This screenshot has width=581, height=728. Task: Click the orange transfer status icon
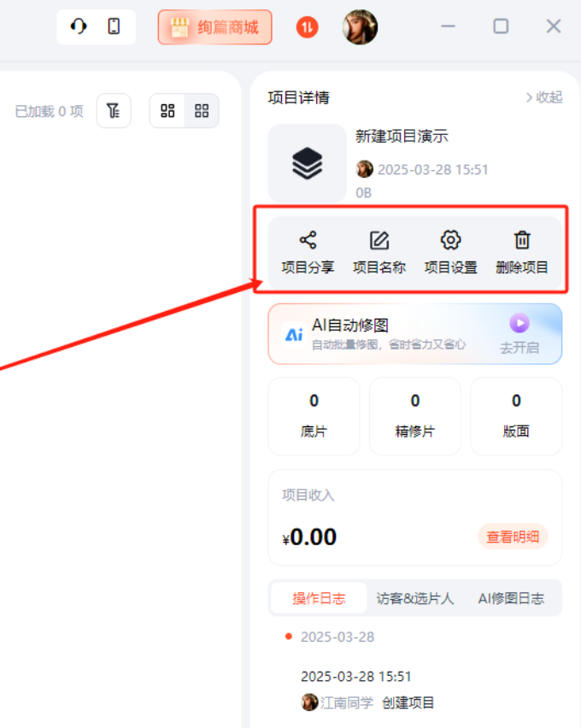click(x=308, y=27)
